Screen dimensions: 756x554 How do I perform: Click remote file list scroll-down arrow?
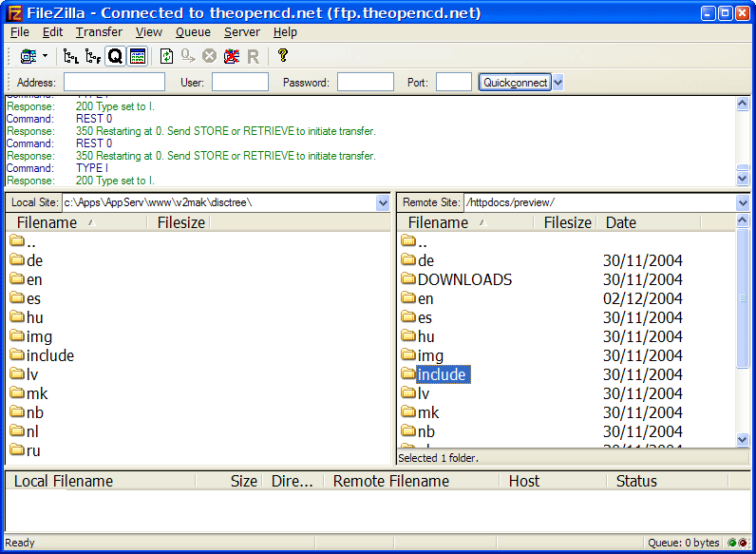[743, 440]
